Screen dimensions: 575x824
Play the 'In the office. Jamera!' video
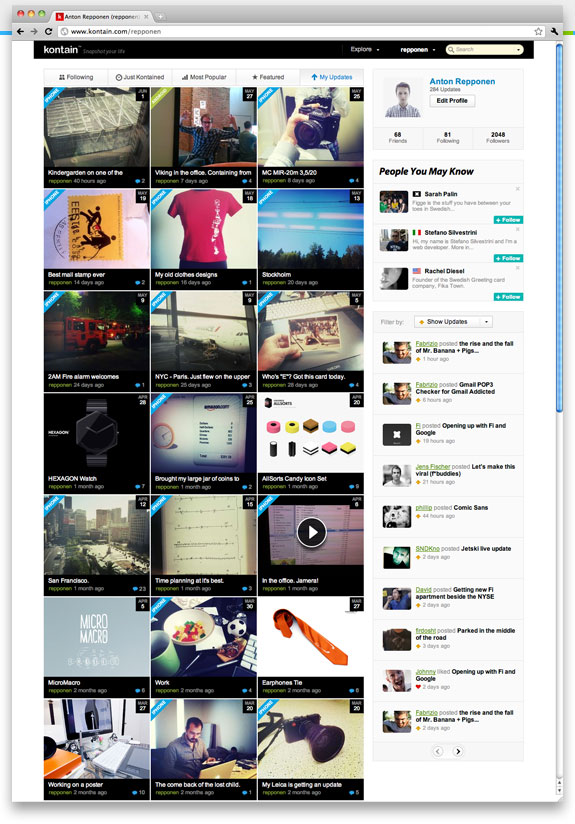[x=311, y=532]
